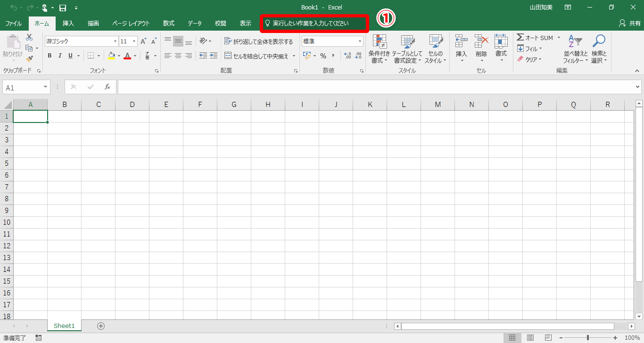The height and width of the screenshot is (343, 644).
Task: Click the 挿入 insert cells icon
Action: (x=462, y=41)
